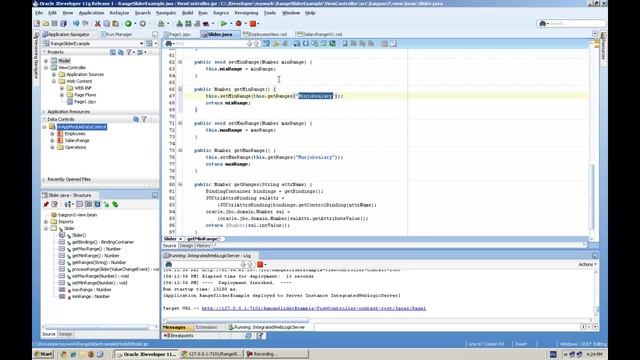
Task: Open the Refactor menu
Action: click(x=119, y=13)
